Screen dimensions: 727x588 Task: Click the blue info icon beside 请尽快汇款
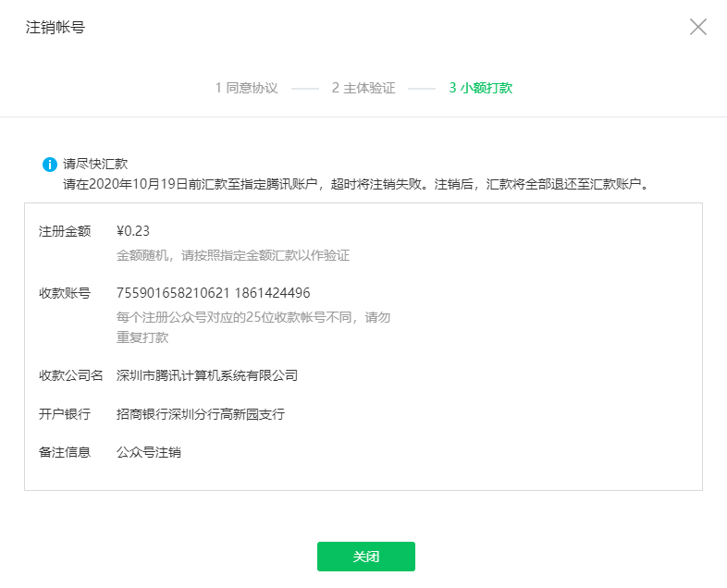[50, 164]
